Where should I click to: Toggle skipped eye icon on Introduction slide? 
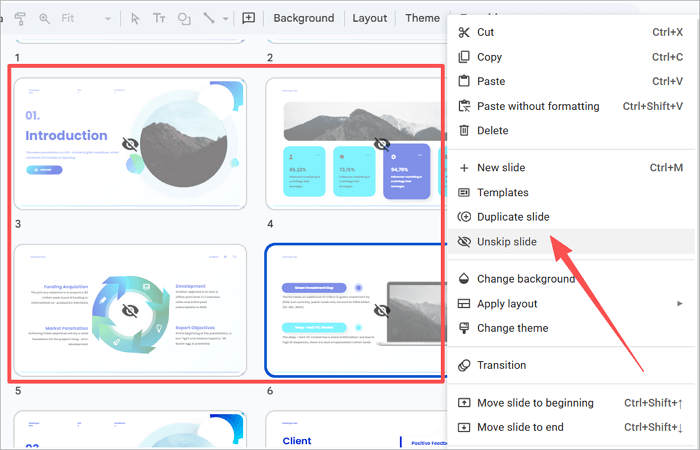pos(130,144)
